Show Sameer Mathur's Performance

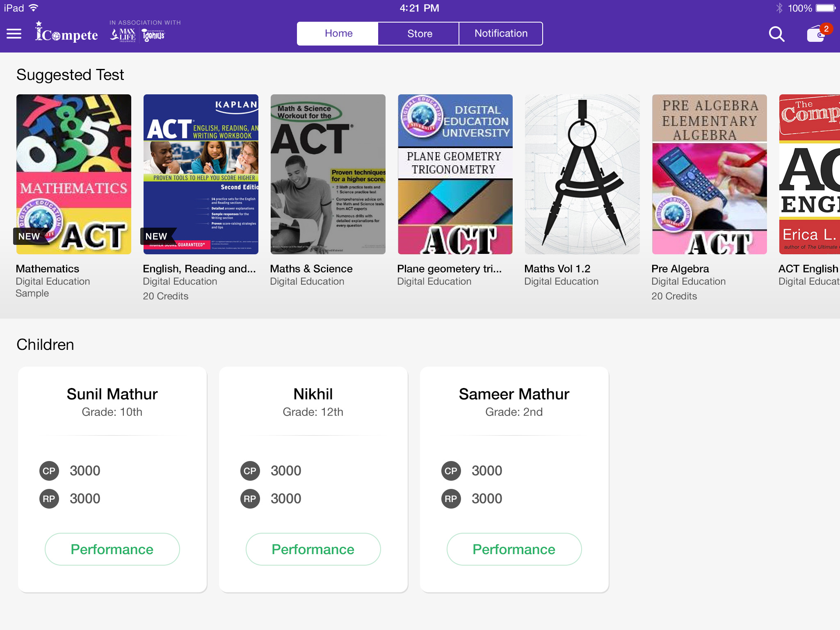pyautogui.click(x=514, y=549)
